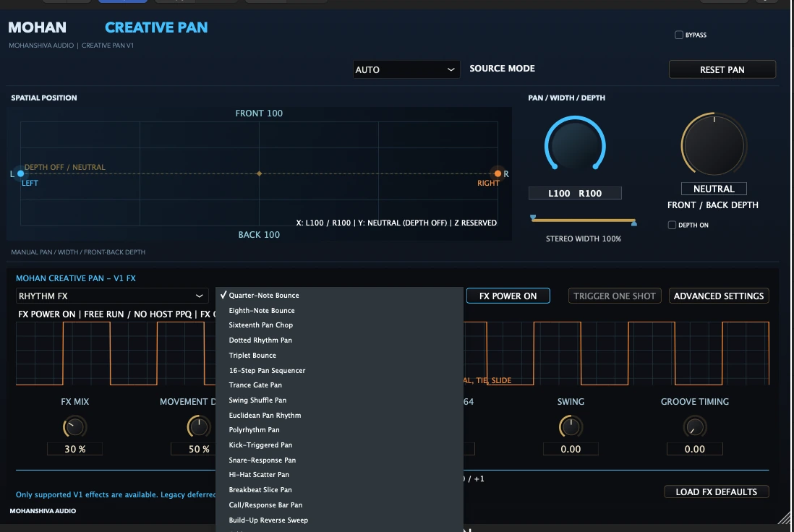Click the 50 % movement value field
Viewport: 794px width, 532px height.
pyautogui.click(x=193, y=449)
